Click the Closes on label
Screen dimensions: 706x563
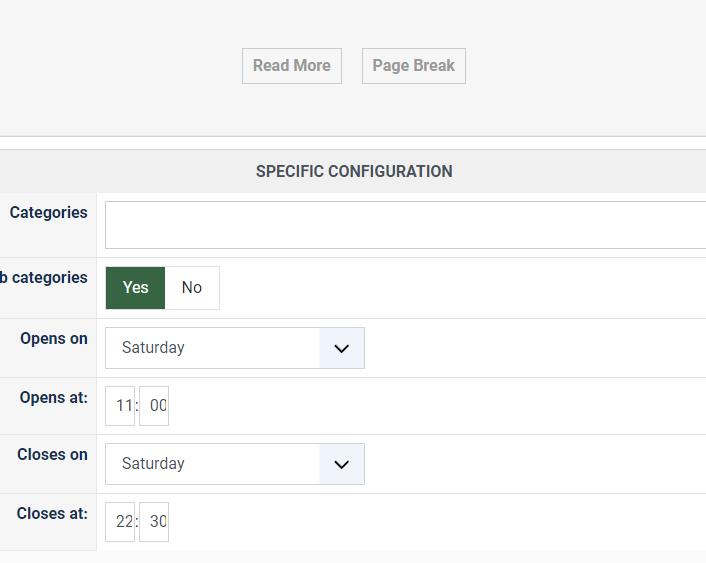[52, 455]
